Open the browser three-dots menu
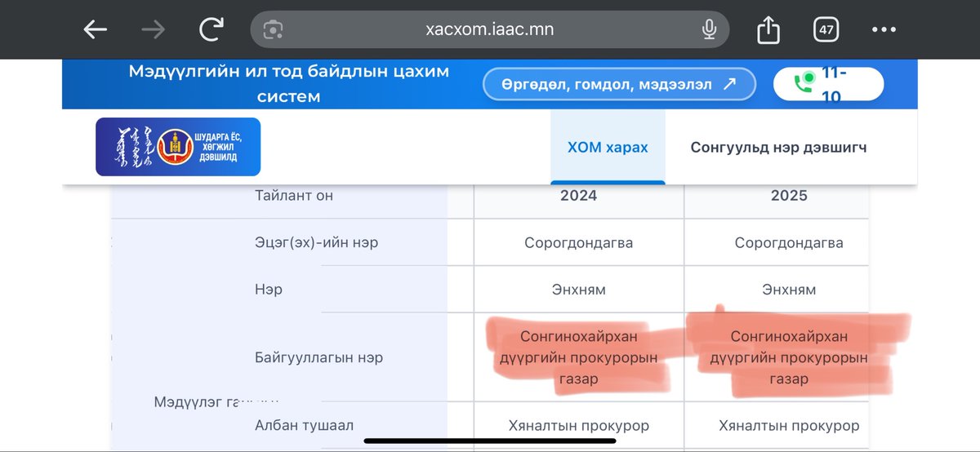Image resolution: width=980 pixels, height=452 pixels. point(884,30)
